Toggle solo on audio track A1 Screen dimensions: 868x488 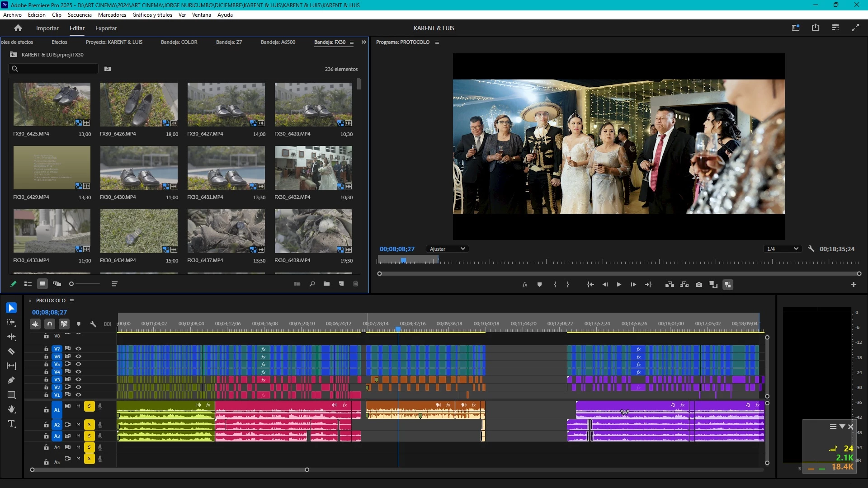click(x=89, y=406)
